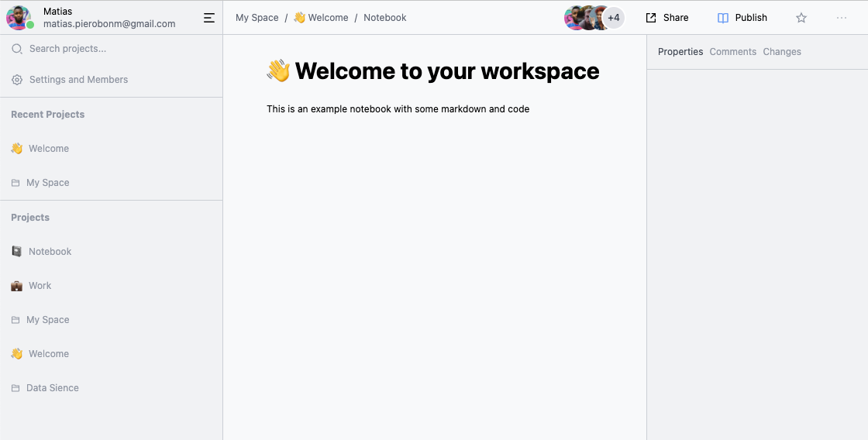
Task: Click the Share button
Action: tap(667, 18)
